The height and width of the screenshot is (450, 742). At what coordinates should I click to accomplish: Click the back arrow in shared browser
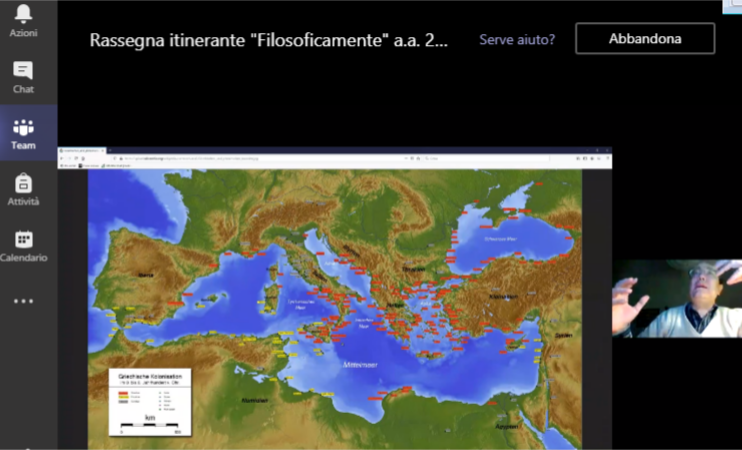pos(64,158)
